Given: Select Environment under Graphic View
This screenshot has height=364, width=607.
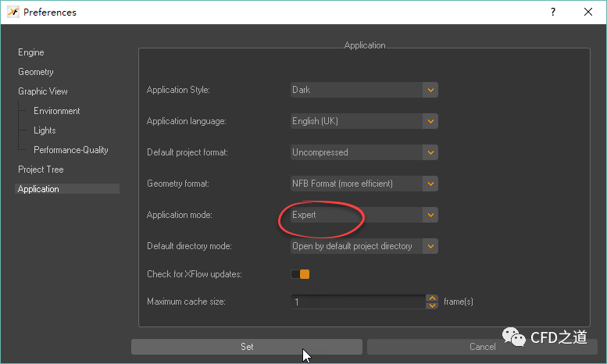Looking at the screenshot, I should 56,111.
